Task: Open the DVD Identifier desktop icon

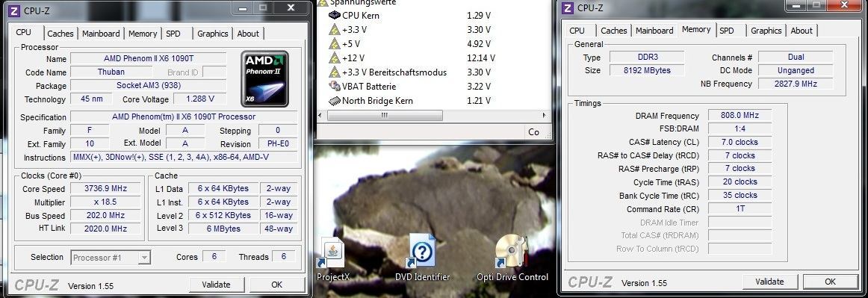Action: coord(421,251)
